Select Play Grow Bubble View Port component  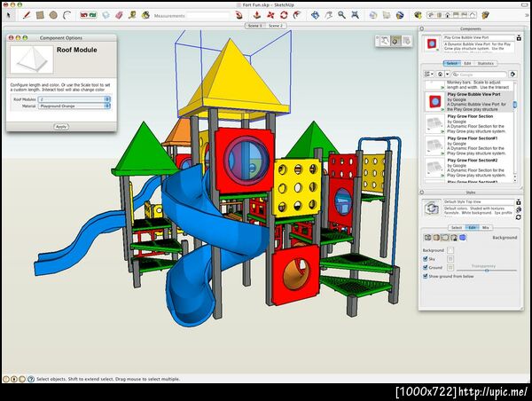coord(468,102)
